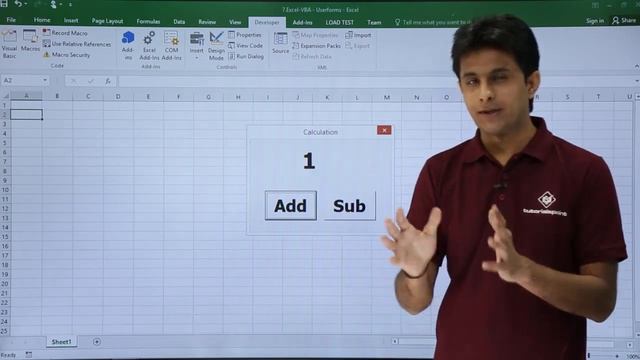640x360 pixels.
Task: Select row 10 header
Action: pyautogui.click(x=5, y=190)
